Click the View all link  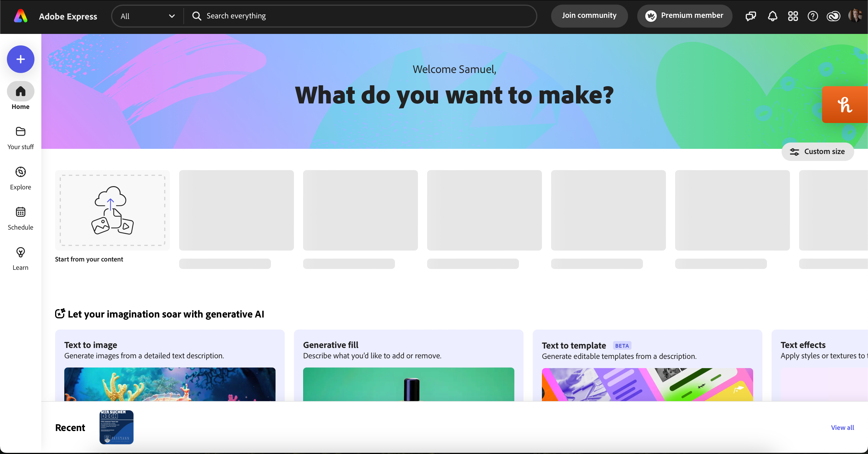pos(842,427)
